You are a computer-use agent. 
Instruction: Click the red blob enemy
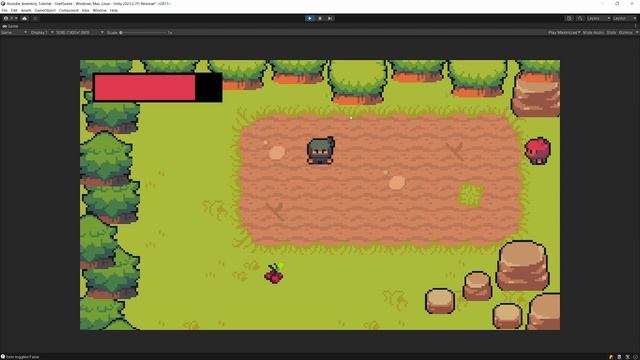point(538,151)
